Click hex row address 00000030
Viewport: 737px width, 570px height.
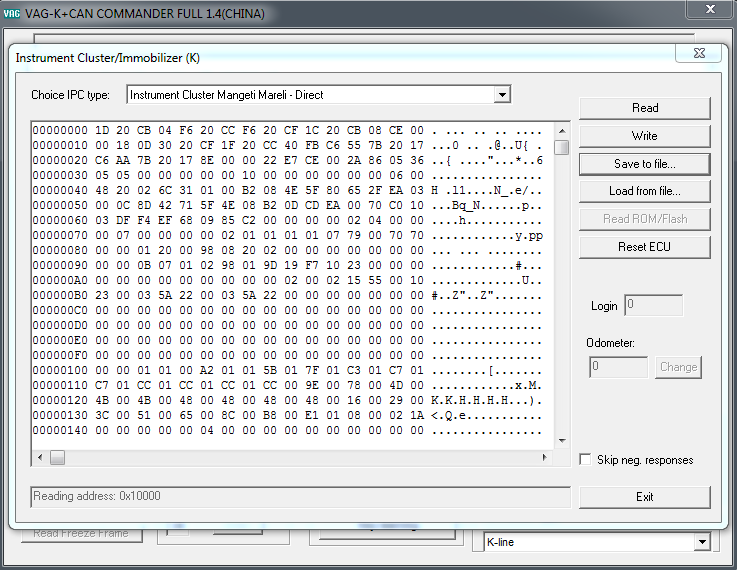pyautogui.click(x=60, y=176)
